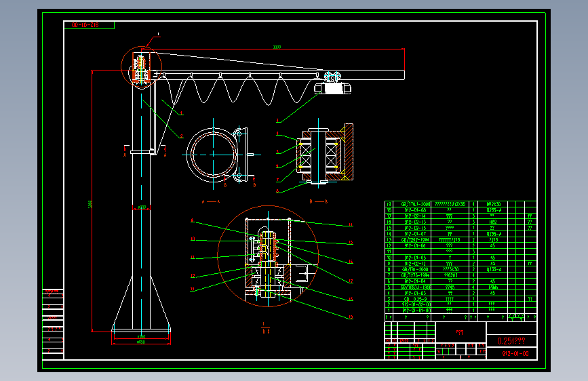Click the mirrored drawing number box at top-left corner

point(89,25)
